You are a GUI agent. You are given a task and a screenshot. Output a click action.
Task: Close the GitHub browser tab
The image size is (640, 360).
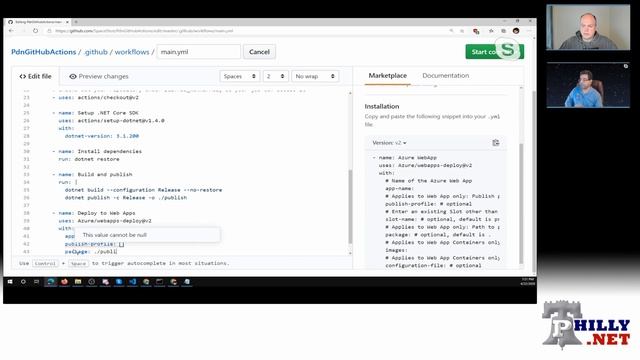[x=67, y=22]
